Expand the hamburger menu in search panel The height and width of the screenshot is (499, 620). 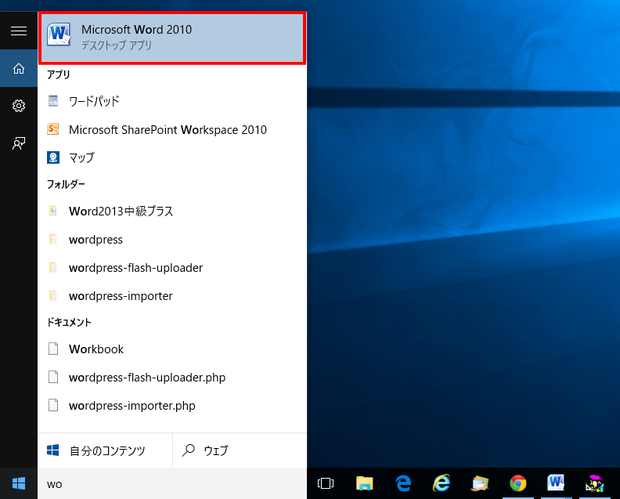[19, 31]
